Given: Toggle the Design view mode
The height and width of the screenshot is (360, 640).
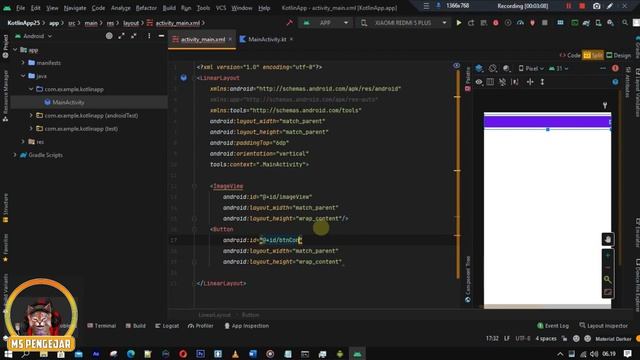Looking at the screenshot, I should [x=618, y=55].
